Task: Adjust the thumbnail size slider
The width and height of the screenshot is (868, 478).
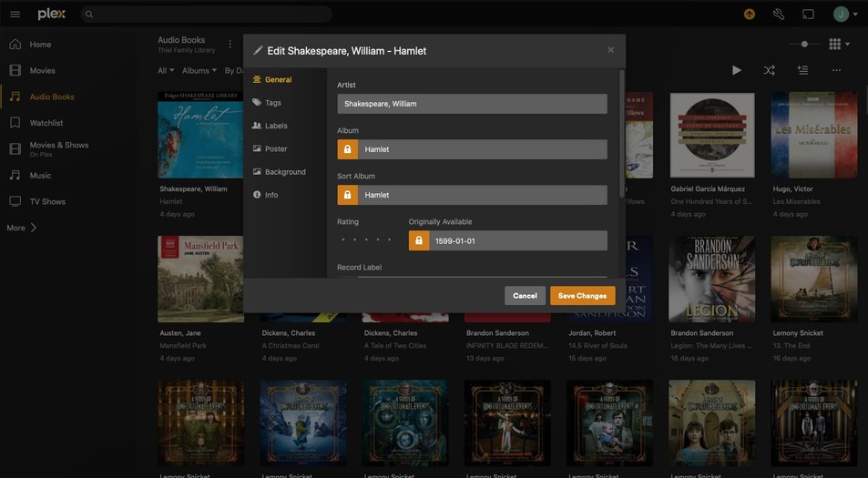Action: (x=804, y=44)
